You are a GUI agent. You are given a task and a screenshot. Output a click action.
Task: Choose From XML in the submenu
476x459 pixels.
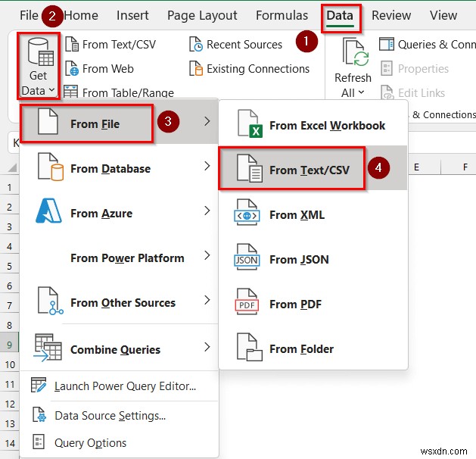click(x=313, y=214)
